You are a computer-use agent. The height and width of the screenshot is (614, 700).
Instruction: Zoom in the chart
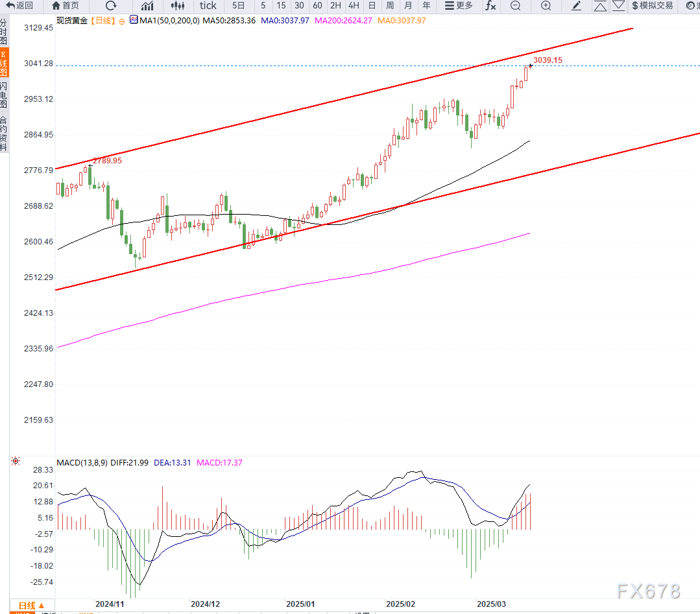pyautogui.click(x=546, y=6)
